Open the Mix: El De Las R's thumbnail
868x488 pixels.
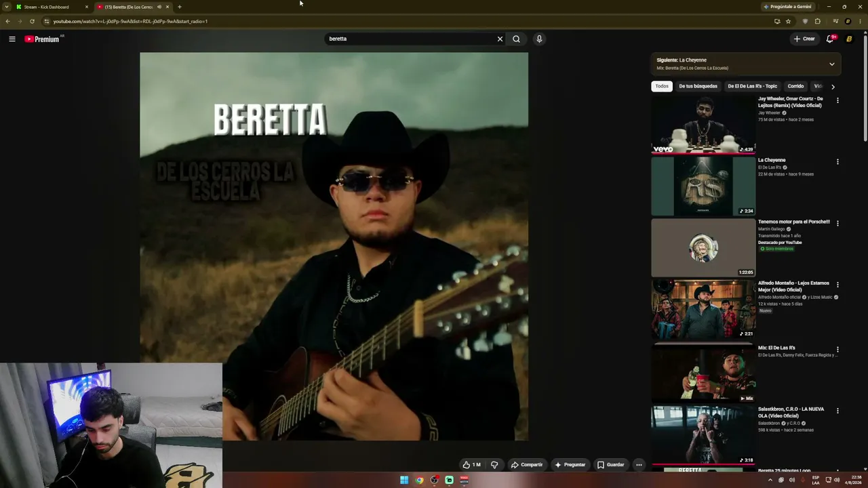[703, 373]
